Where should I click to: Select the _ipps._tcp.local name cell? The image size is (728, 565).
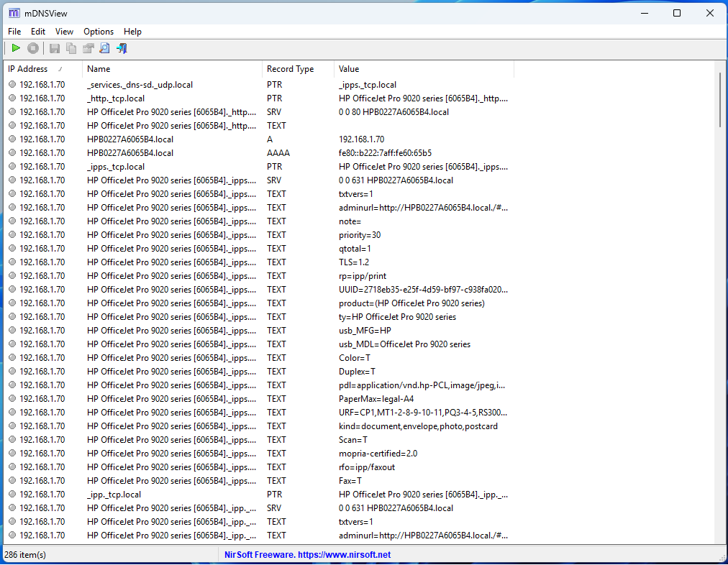(x=116, y=167)
